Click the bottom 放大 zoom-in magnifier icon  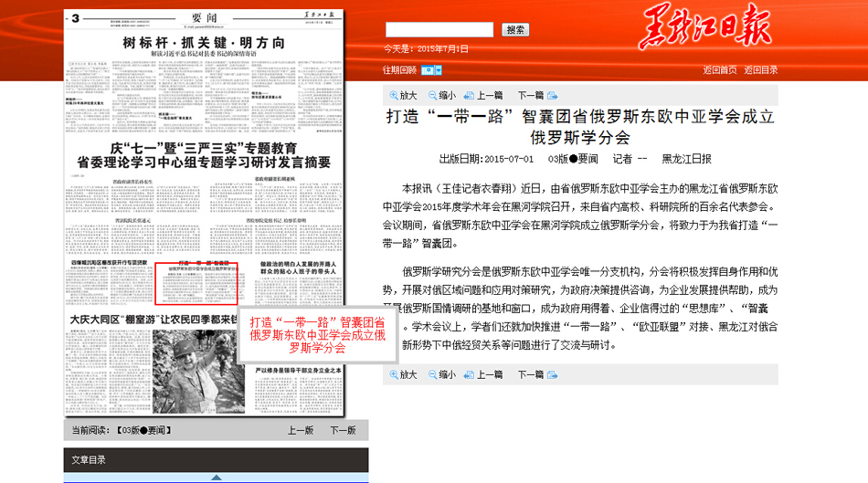(x=394, y=374)
